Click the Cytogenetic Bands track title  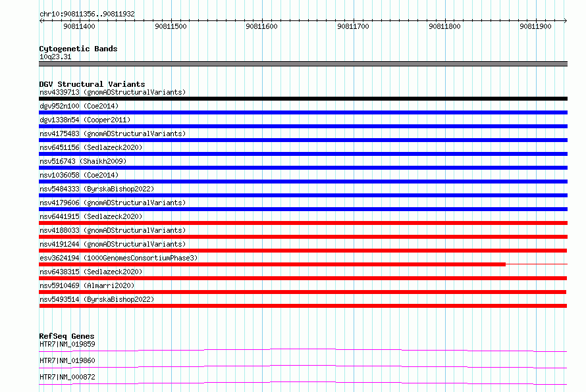[x=78, y=49]
